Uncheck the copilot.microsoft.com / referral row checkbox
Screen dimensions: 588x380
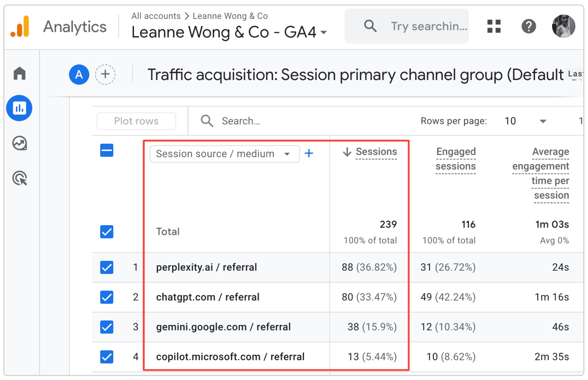point(107,357)
